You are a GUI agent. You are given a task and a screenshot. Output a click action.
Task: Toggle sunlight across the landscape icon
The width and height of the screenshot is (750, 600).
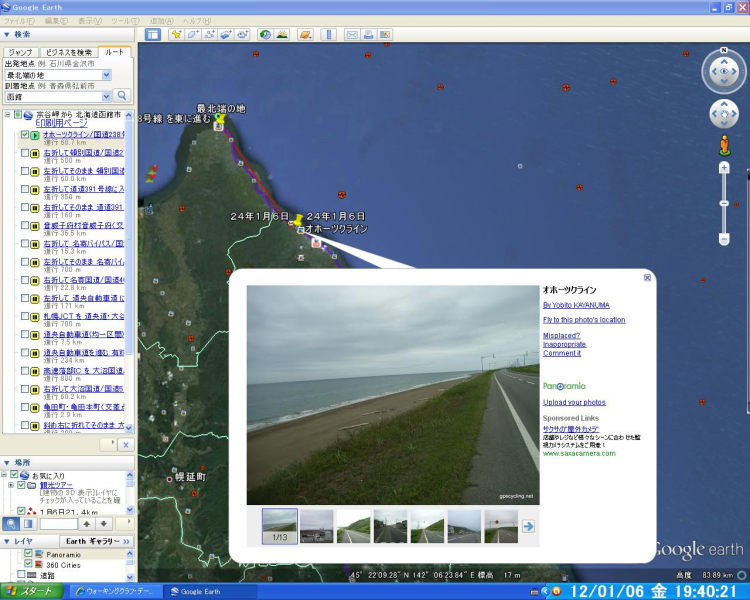pyautogui.click(x=282, y=34)
